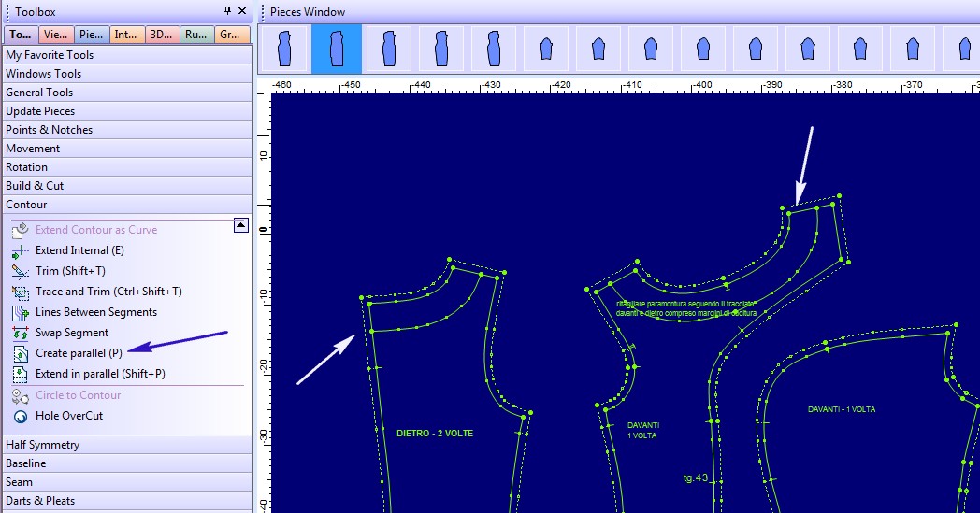Close the Toolbox panel
Viewport: 980px width, 513px height.
(242, 10)
